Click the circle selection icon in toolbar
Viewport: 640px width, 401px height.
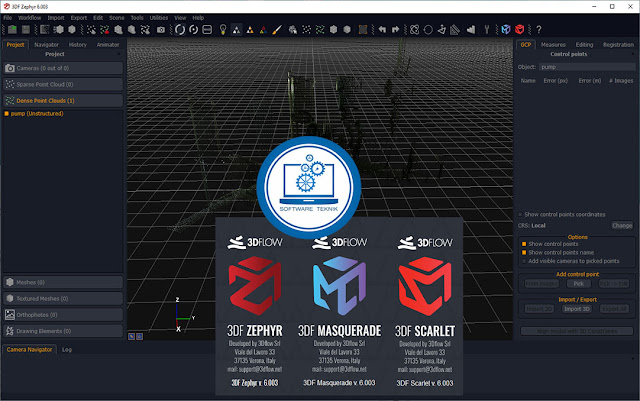click(428, 29)
